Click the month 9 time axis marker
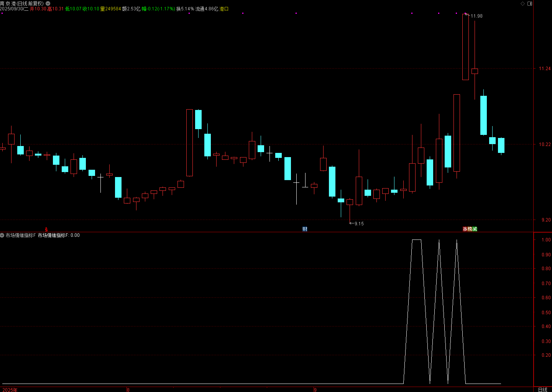The width and height of the screenshot is (552, 392). (315, 390)
